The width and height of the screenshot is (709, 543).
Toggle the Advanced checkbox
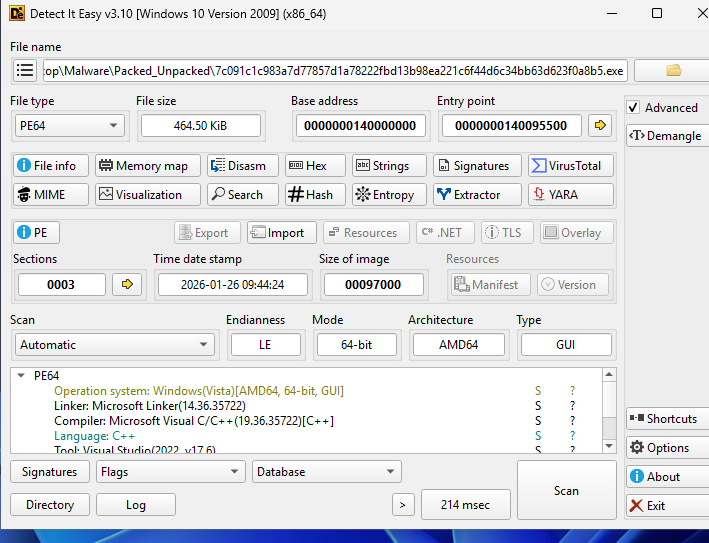tap(633, 107)
